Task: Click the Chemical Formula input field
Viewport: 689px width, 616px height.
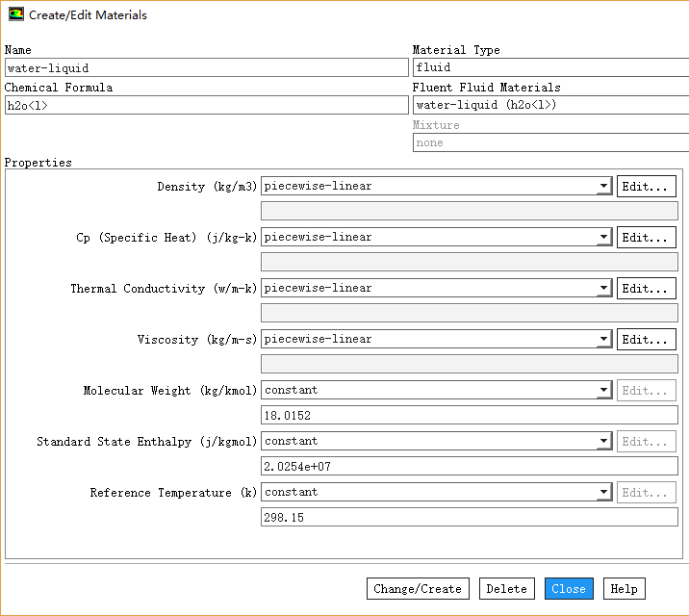Action: [x=206, y=106]
